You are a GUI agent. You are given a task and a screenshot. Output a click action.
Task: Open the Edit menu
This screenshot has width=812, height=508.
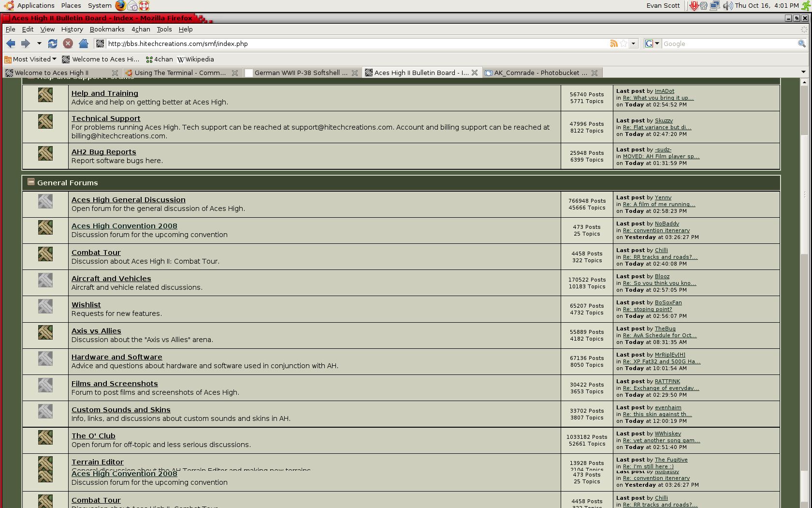(28, 29)
